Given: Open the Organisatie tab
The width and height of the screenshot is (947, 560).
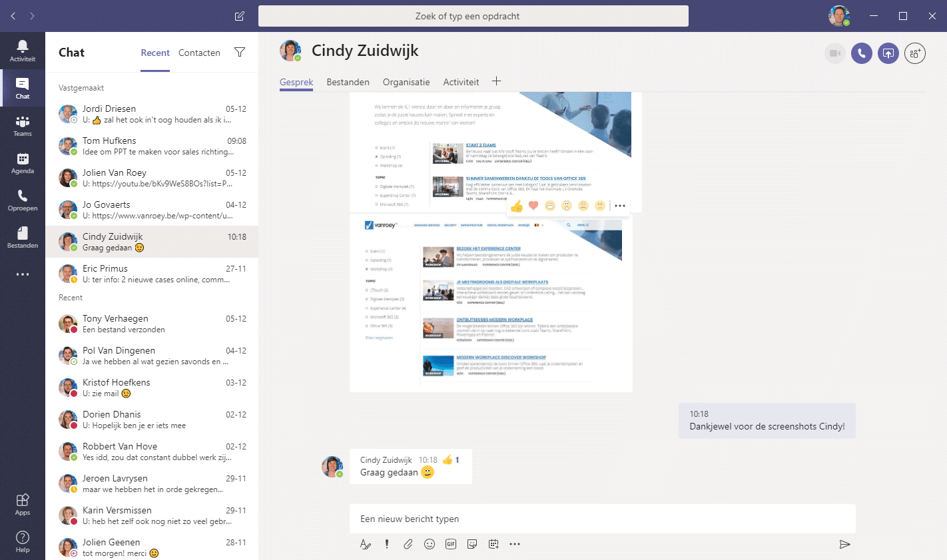Looking at the screenshot, I should pyautogui.click(x=406, y=82).
